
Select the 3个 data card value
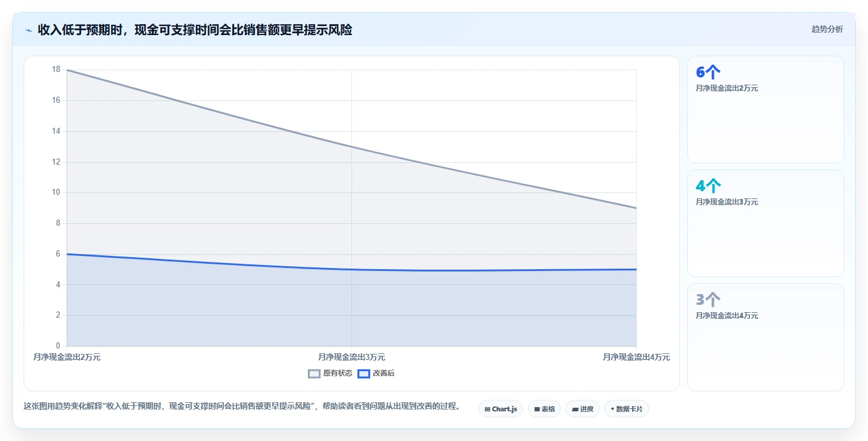pos(708,300)
